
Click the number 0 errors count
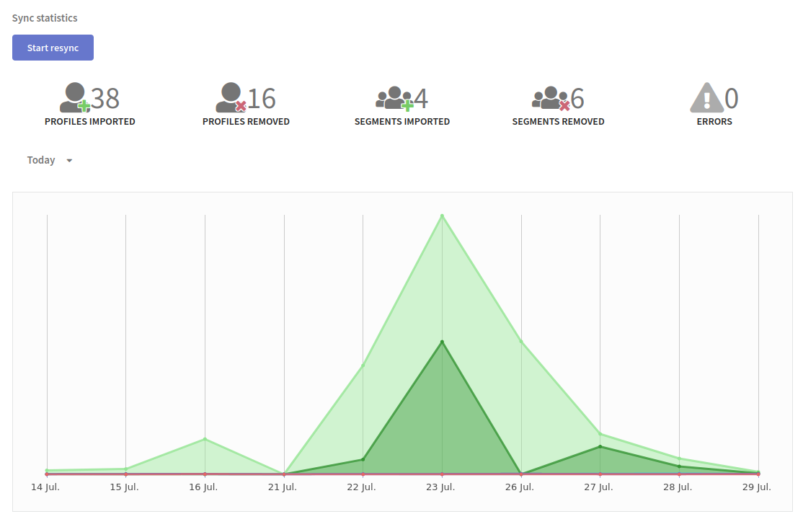click(732, 98)
